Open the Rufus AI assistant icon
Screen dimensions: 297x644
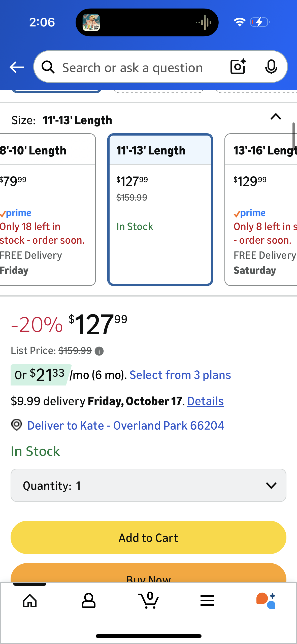(266, 601)
